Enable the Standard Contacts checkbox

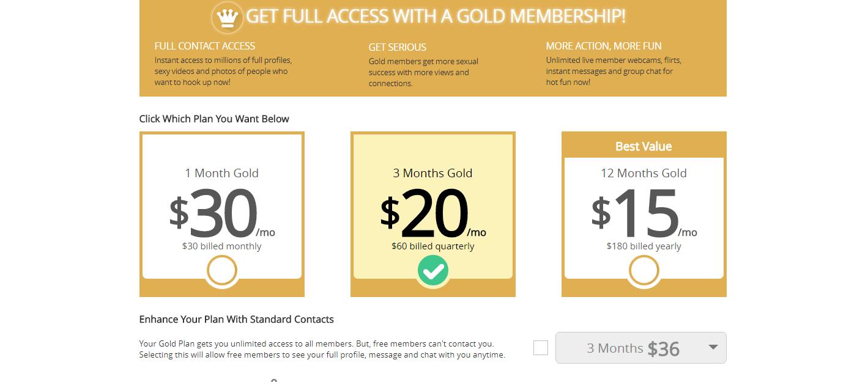tap(541, 348)
